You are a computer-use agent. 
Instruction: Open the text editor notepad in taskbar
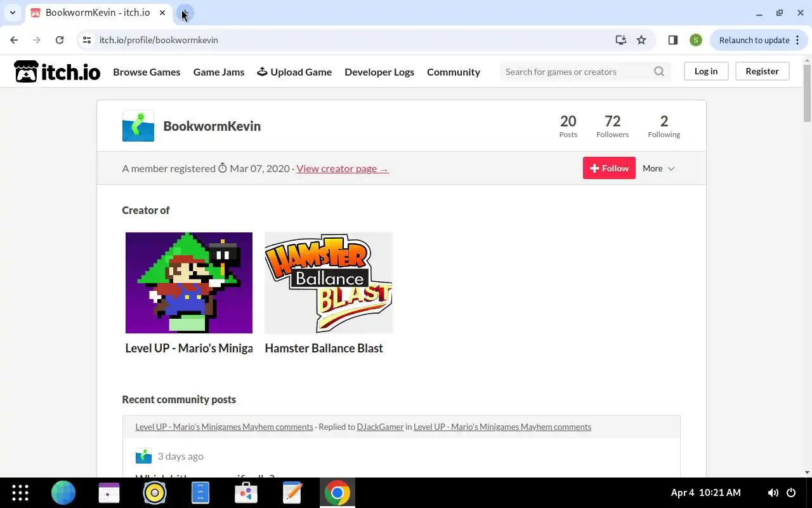pyautogui.click(x=292, y=493)
